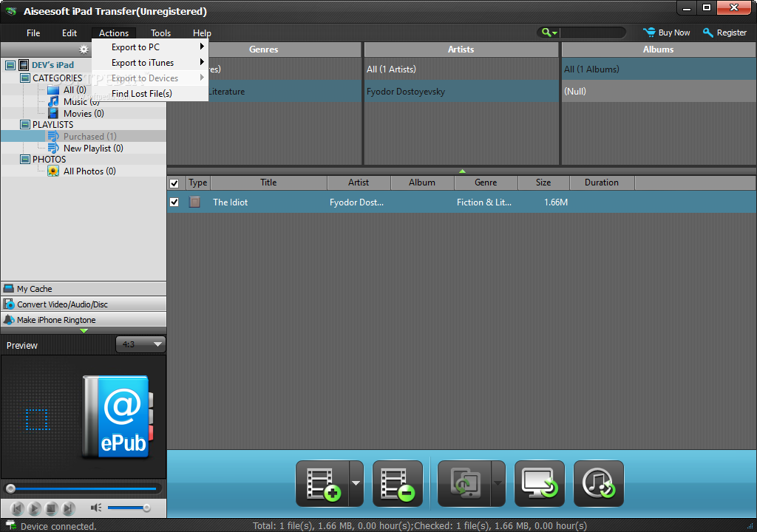Click the Convert Video/Audio/Disc icon
The height and width of the screenshot is (532, 757).
click(x=9, y=304)
